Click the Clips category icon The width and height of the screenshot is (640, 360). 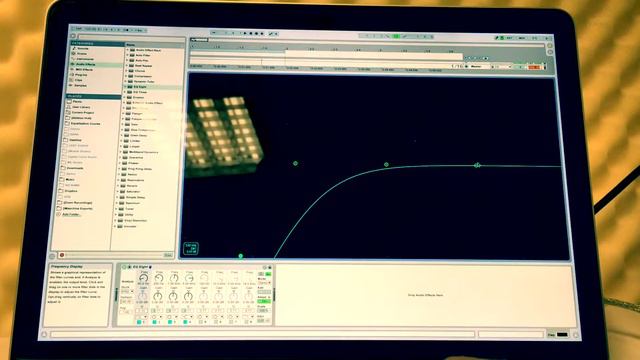point(72,80)
